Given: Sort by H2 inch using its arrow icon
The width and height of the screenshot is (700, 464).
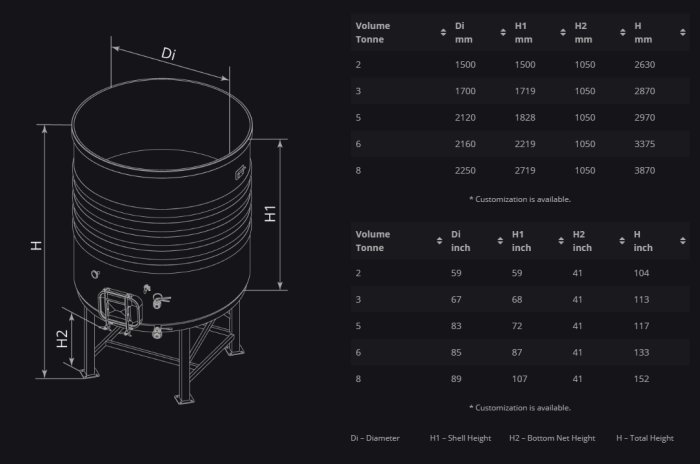Looking at the screenshot, I should pyautogui.click(x=622, y=241).
